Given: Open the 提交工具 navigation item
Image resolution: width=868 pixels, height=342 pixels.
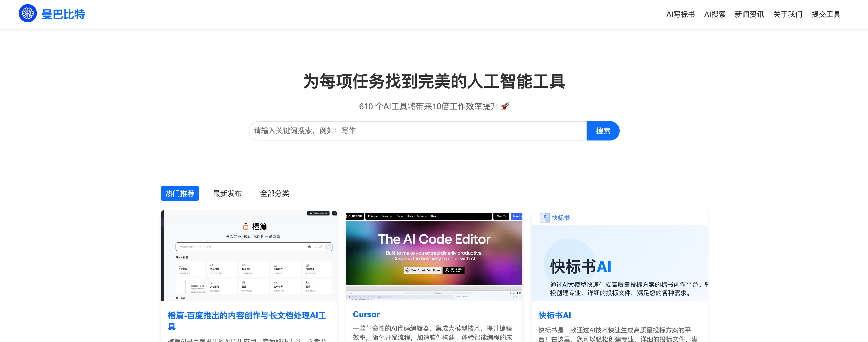Looking at the screenshot, I should pyautogui.click(x=826, y=14).
